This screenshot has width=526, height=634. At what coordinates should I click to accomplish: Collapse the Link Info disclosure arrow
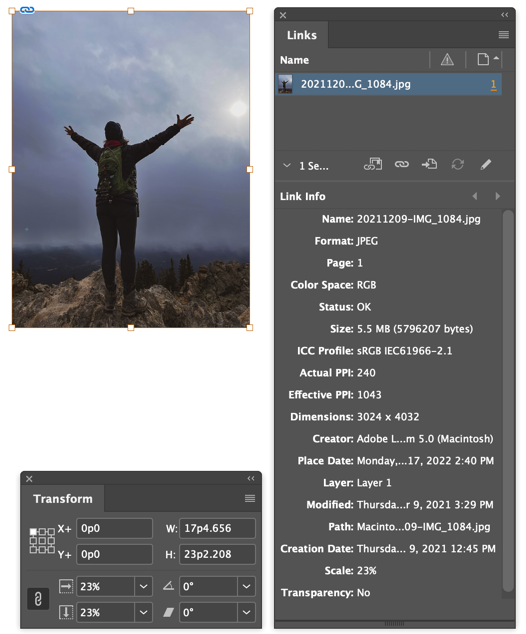287,165
